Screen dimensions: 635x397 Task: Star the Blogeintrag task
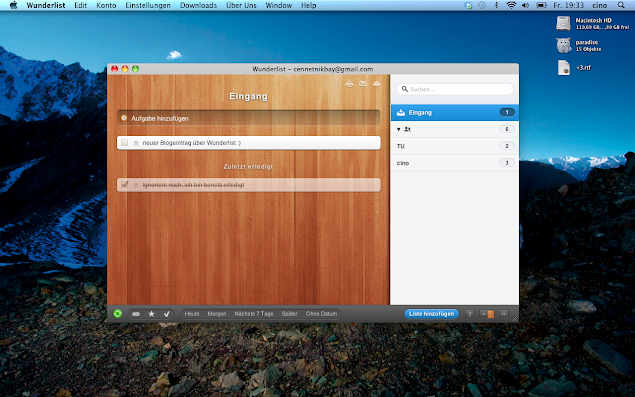tap(136, 143)
